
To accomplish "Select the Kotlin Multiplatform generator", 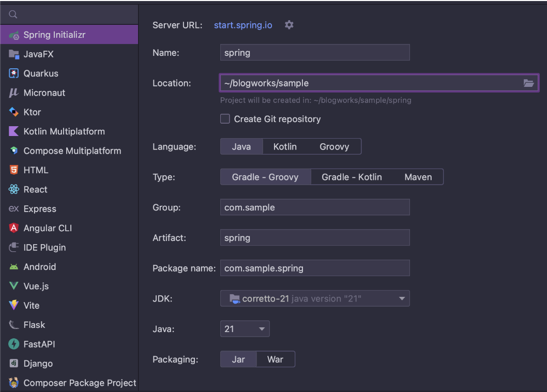I will [69, 131].
